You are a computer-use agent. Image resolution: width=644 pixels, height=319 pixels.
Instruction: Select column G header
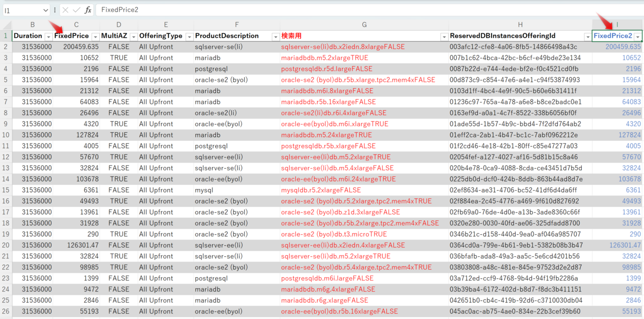[x=364, y=25]
